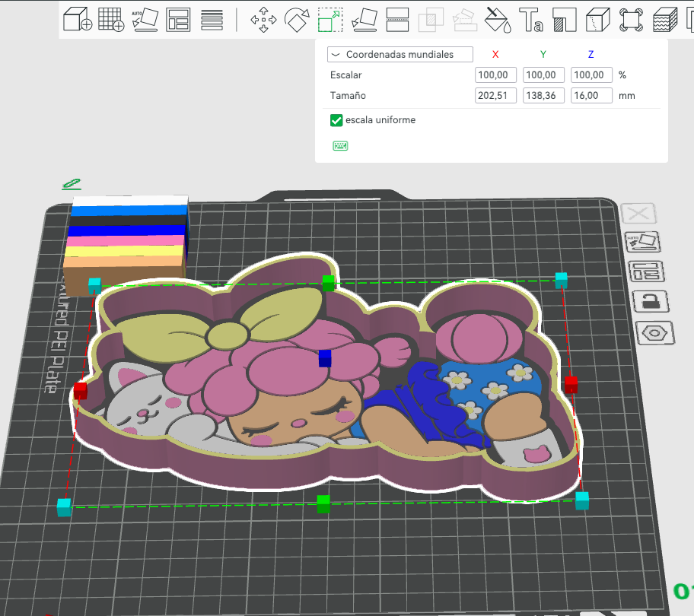Image resolution: width=694 pixels, height=616 pixels.
Task: Open the Cut tool icon
Action: click(397, 20)
